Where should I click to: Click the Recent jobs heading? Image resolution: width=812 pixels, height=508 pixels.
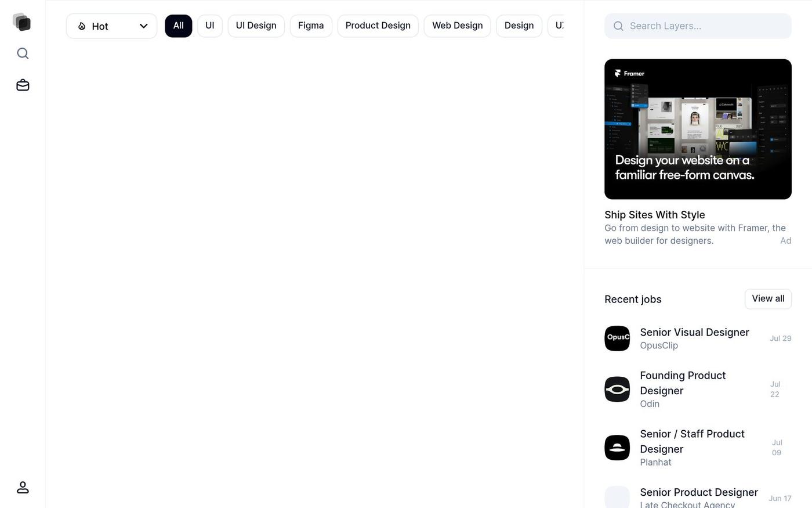click(633, 300)
